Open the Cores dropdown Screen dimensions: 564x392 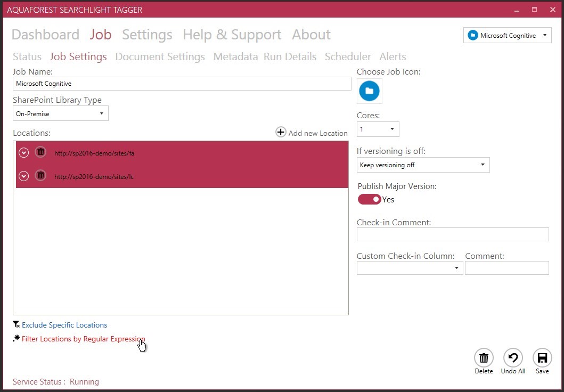378,129
